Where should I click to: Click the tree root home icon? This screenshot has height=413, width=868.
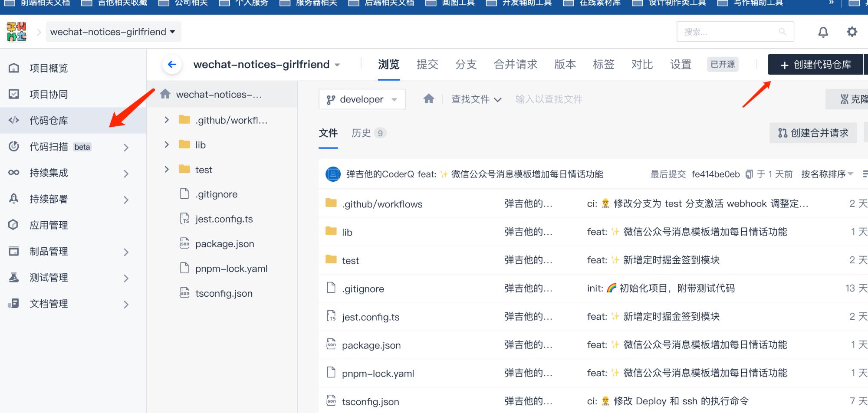165,94
